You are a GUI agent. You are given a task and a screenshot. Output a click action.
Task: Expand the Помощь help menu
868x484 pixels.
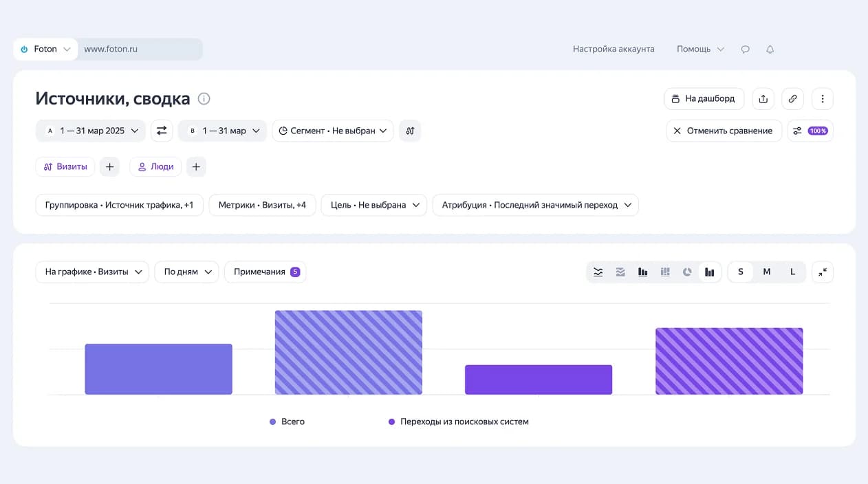pyautogui.click(x=700, y=49)
